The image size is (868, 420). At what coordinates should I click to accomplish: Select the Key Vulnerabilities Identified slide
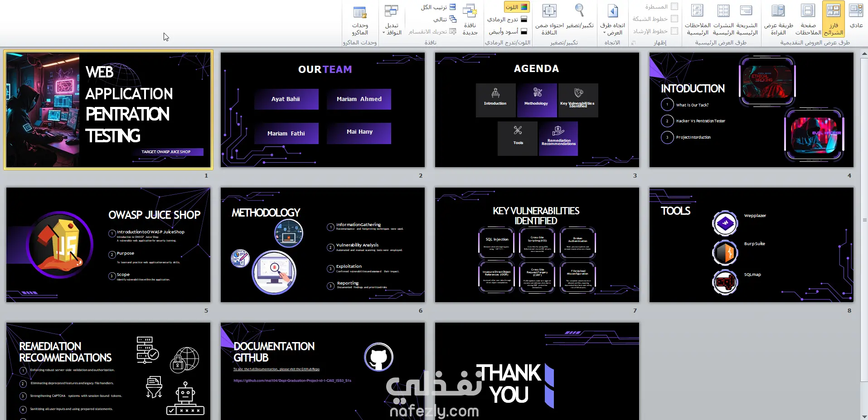[x=537, y=245]
